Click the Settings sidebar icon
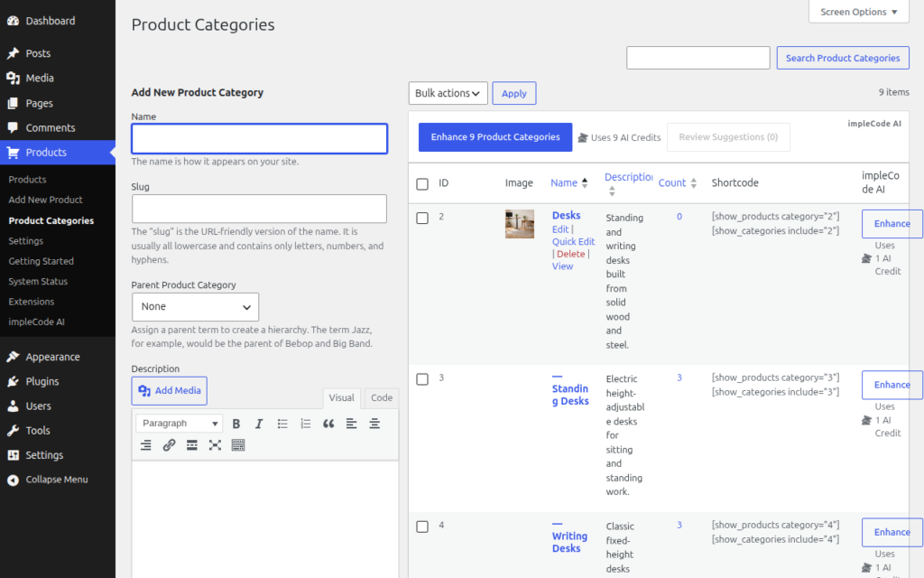924x578 pixels. click(x=13, y=455)
